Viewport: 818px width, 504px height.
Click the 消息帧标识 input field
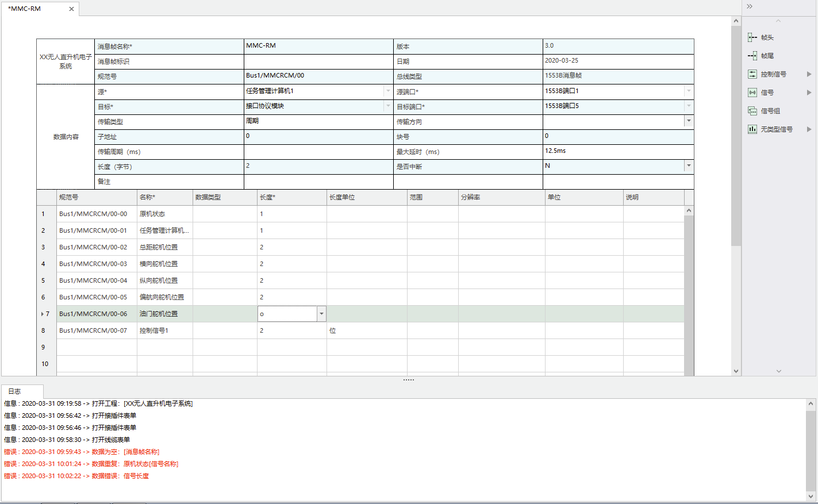pyautogui.click(x=318, y=61)
